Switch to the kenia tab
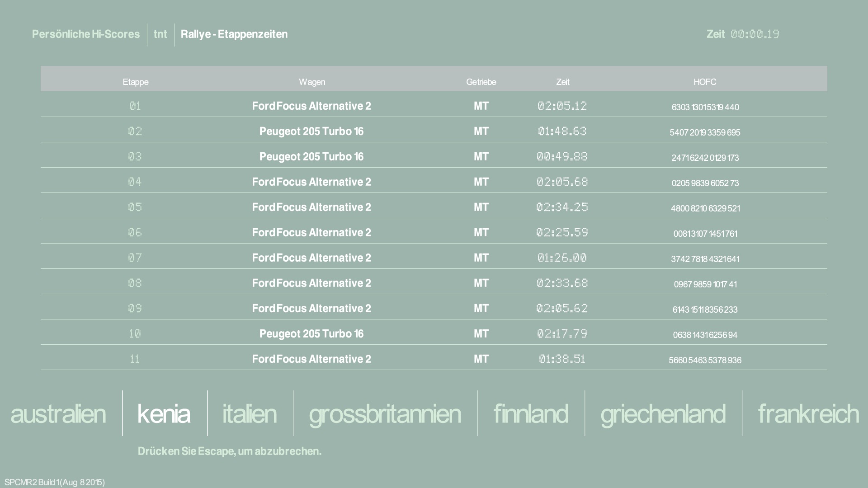The image size is (868, 488). (164, 414)
